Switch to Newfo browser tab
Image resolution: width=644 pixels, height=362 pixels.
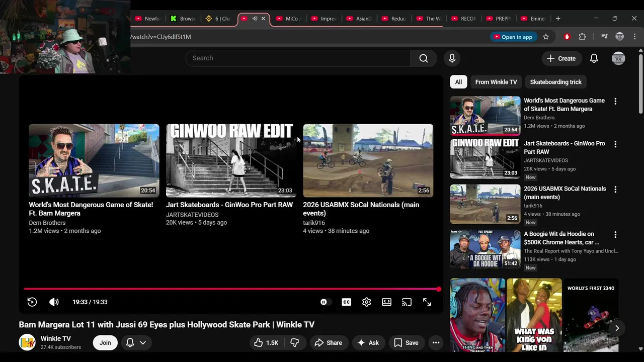point(148,19)
